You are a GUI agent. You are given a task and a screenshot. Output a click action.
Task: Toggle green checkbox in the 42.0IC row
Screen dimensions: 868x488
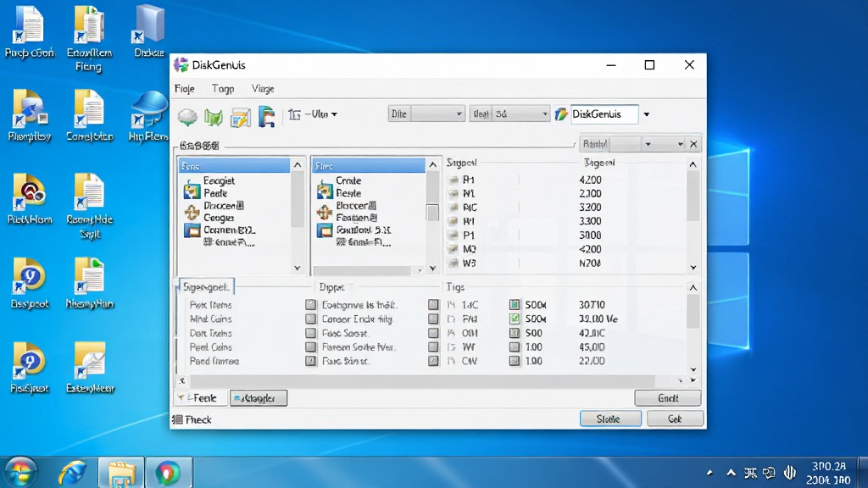pyautogui.click(x=515, y=333)
